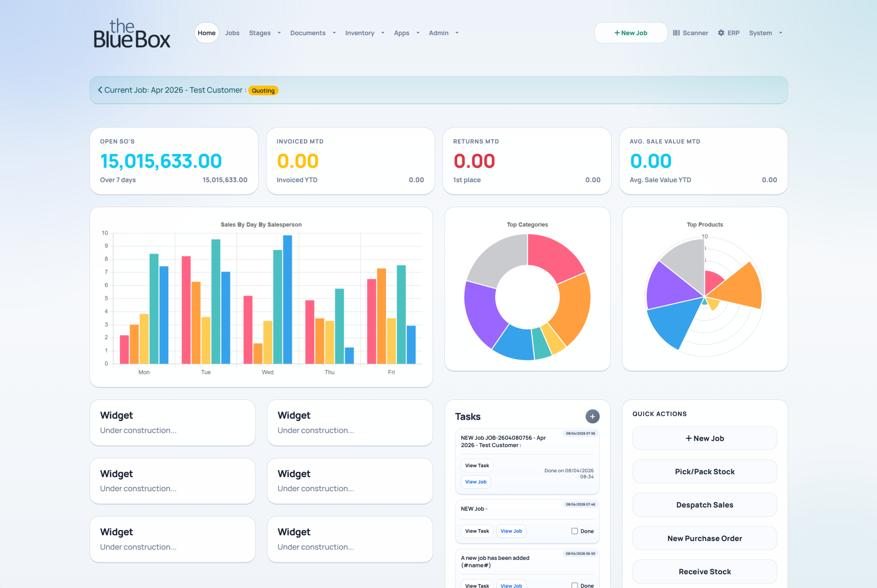The image size is (877, 588).
Task: Open View Job link for JOB-2604080756 task
Action: pyautogui.click(x=475, y=482)
